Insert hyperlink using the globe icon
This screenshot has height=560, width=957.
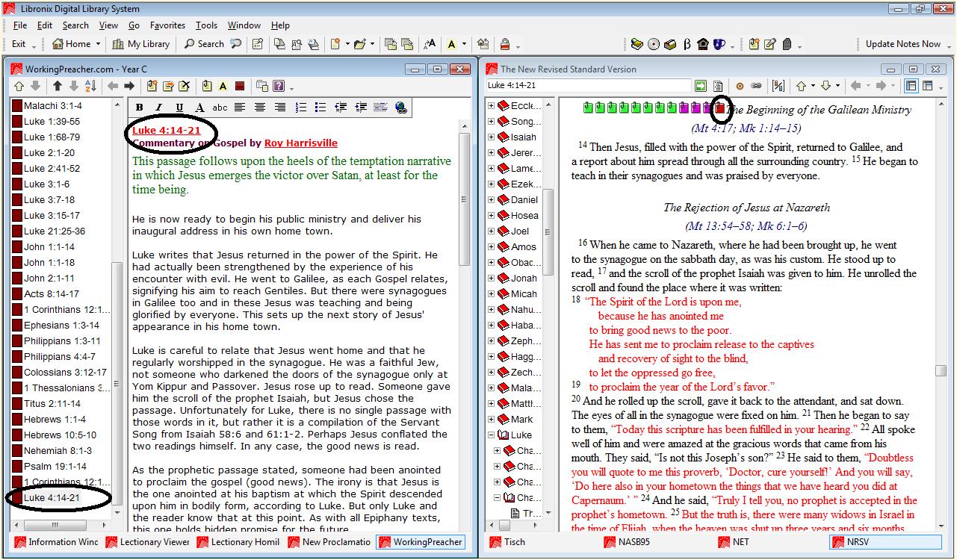click(400, 108)
